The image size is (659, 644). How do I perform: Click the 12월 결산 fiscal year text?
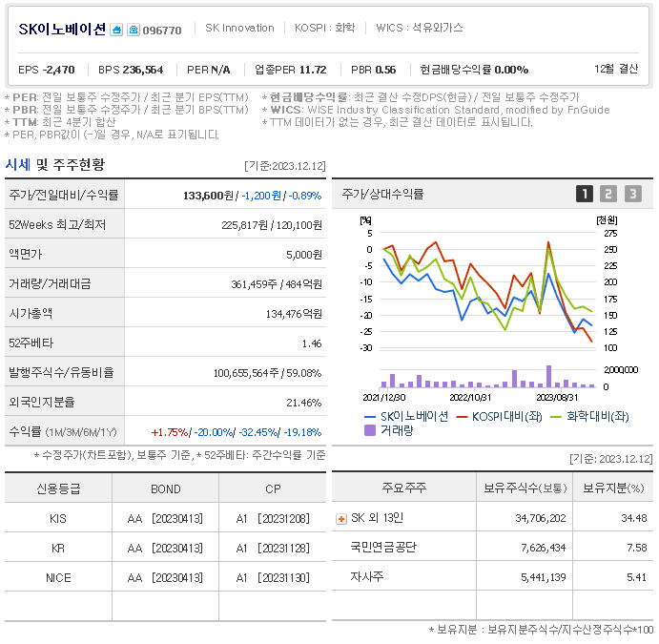(x=616, y=69)
